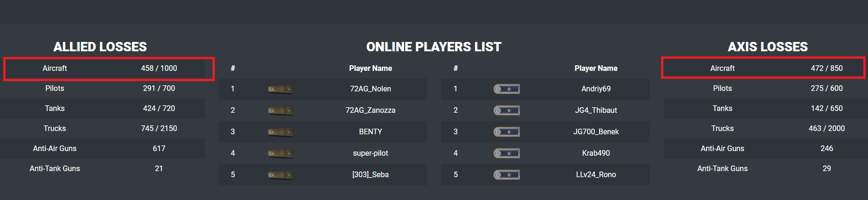Select the super-pilot player name
Screen dimensions: 868x200
pyautogui.click(x=370, y=153)
